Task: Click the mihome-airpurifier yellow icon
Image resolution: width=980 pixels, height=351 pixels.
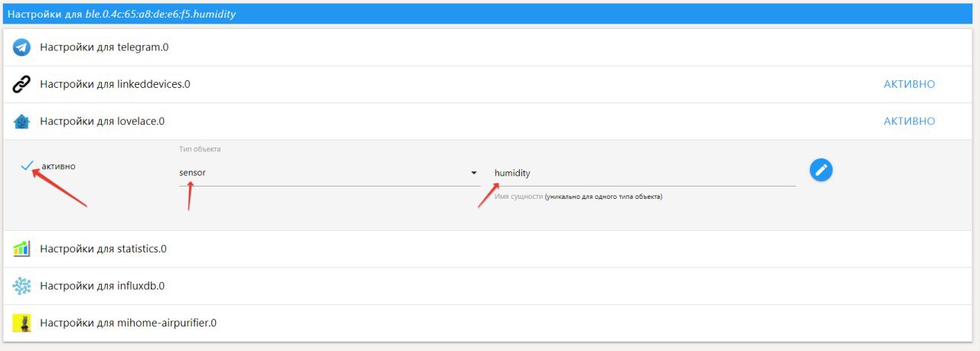Action: [x=21, y=323]
